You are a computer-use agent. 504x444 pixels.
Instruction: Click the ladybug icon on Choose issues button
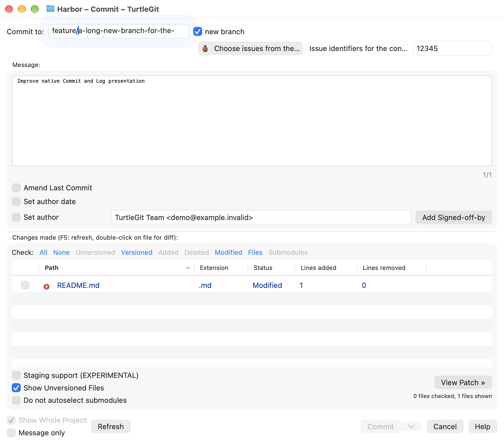(x=205, y=48)
